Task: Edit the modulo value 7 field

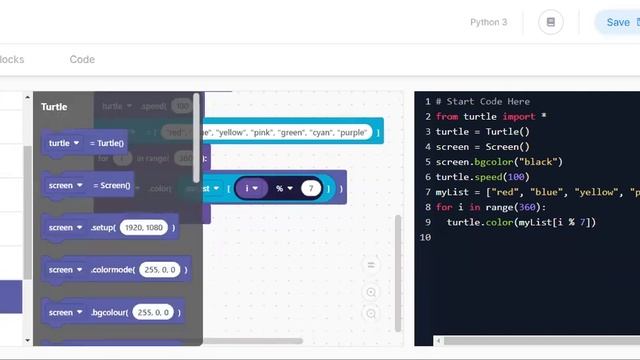Action: pyautogui.click(x=311, y=188)
